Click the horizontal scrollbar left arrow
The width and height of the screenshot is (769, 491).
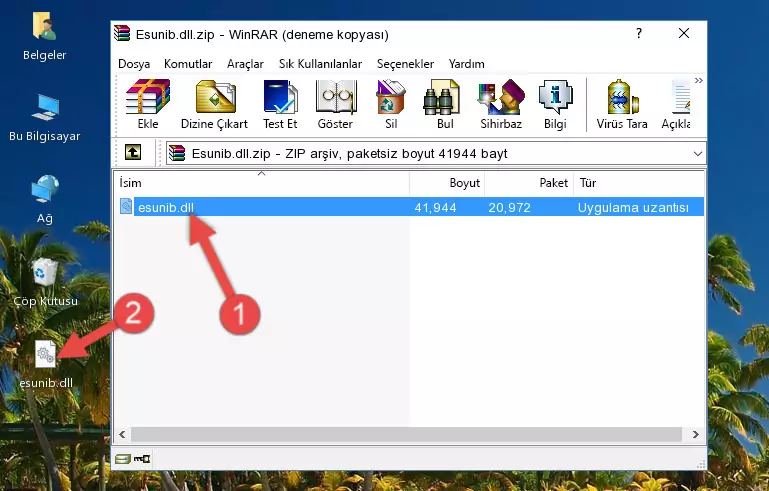(x=122, y=434)
